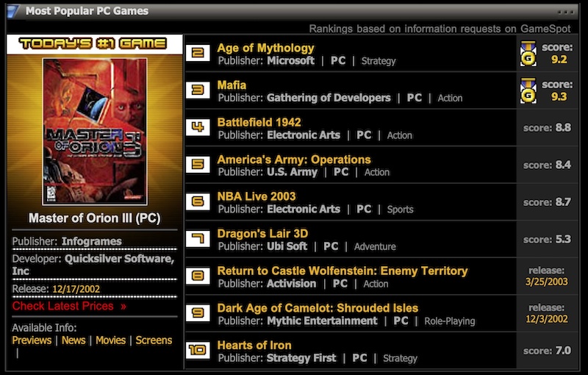
Task: Open the Master of Orion 3 box art
Action: pyautogui.click(x=95, y=131)
